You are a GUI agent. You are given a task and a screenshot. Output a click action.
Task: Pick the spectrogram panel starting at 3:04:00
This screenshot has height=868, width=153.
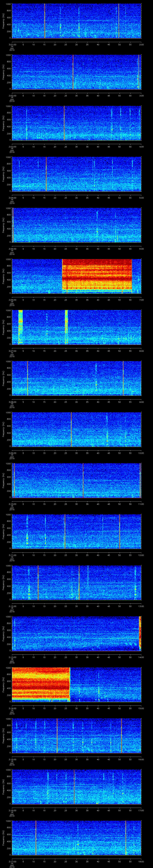(77, 174)
